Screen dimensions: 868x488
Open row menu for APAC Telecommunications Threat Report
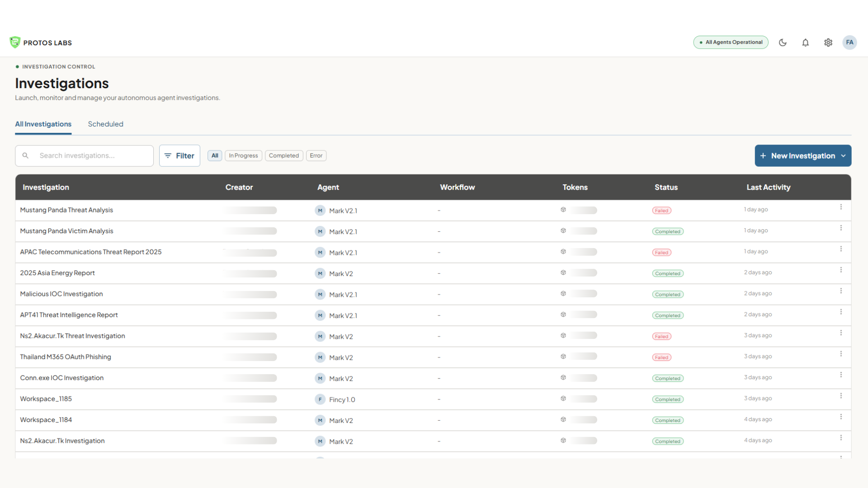841,249
